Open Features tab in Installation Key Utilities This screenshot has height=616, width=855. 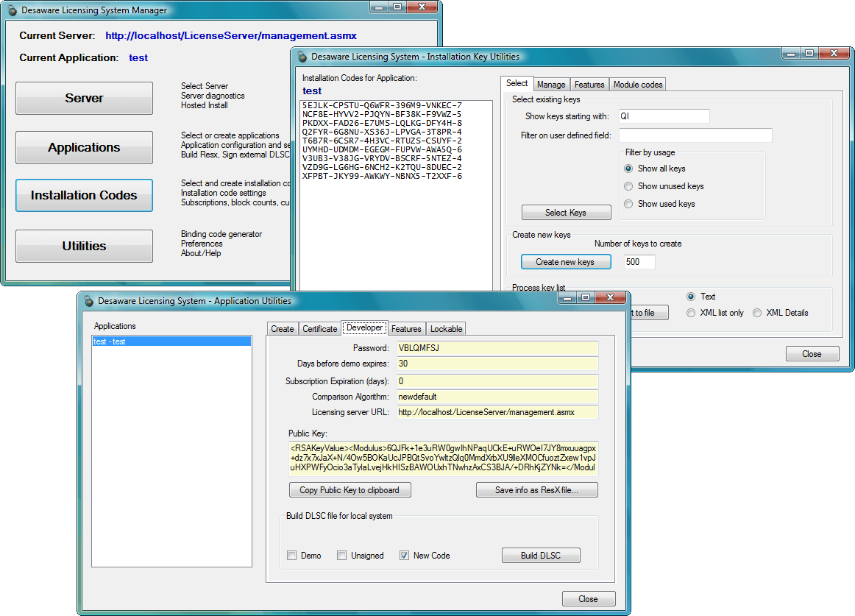(589, 85)
